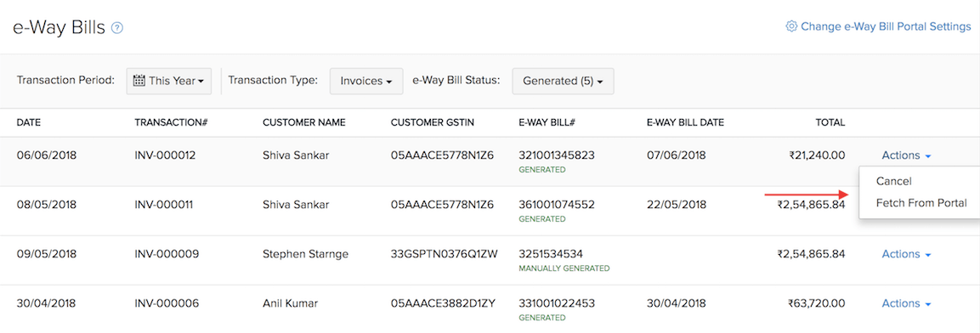The image size is (980, 333).
Task: Click the MANUALLY GENERATED status label
Action: pos(564,268)
